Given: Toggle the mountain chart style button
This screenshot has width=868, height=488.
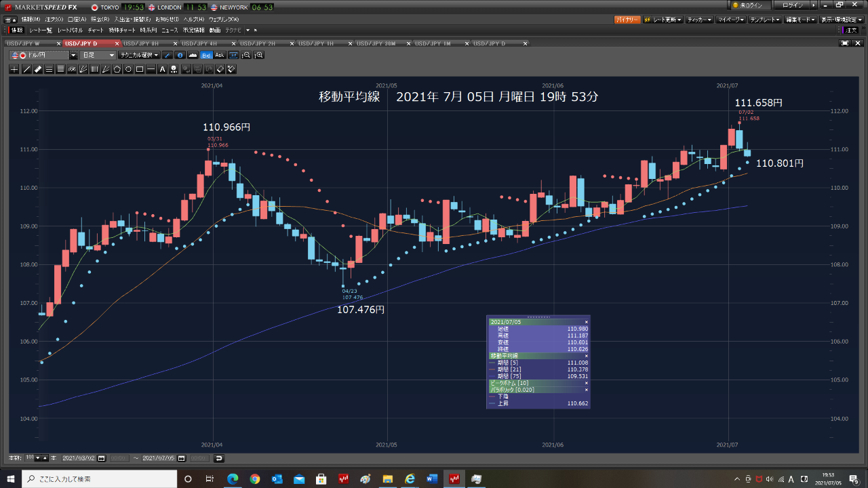Looking at the screenshot, I should (x=193, y=55).
